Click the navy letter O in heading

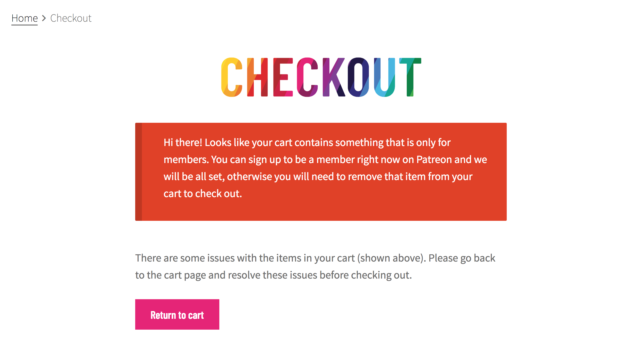pyautogui.click(x=358, y=77)
